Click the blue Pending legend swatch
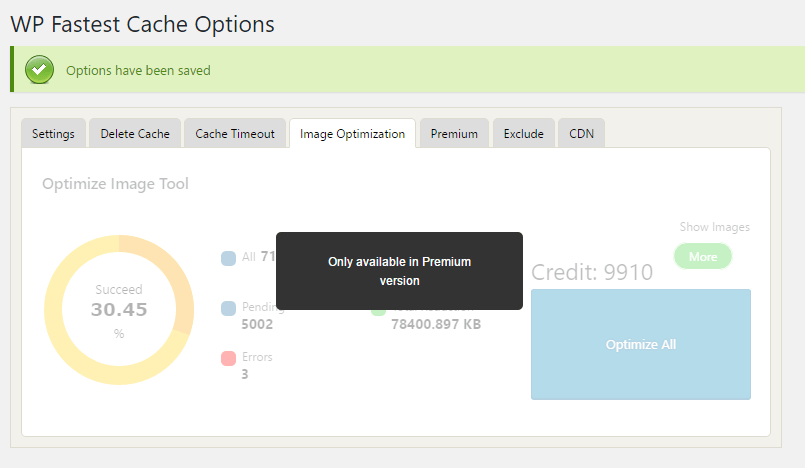 coord(228,308)
